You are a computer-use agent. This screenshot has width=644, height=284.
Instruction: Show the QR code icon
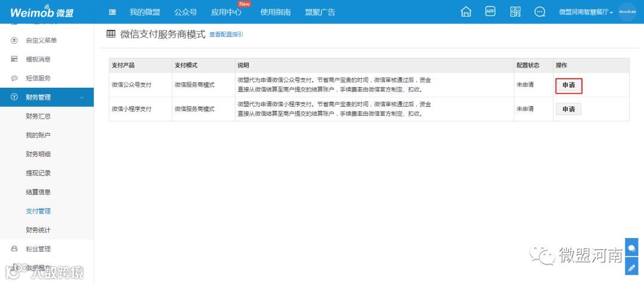[515, 11]
